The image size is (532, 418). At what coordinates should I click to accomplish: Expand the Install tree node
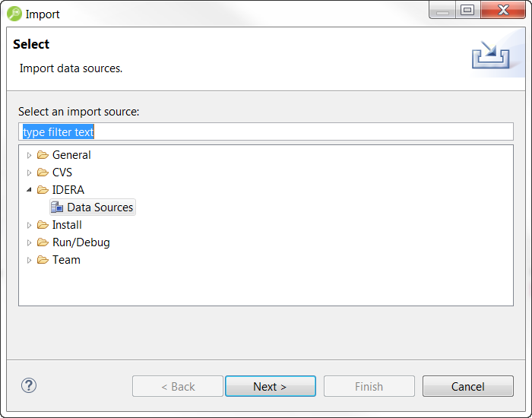[30, 225]
